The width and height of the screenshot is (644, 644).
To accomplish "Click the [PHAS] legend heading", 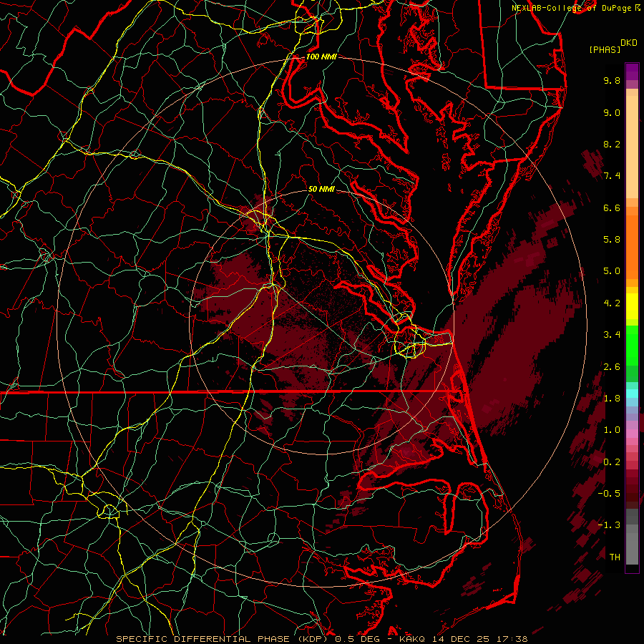I will click(x=605, y=49).
